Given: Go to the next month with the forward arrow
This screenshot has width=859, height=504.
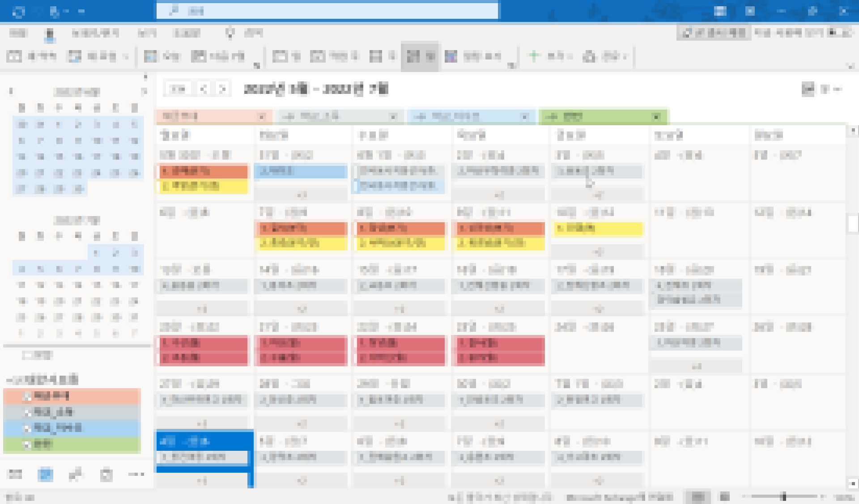Looking at the screenshot, I should [x=222, y=89].
